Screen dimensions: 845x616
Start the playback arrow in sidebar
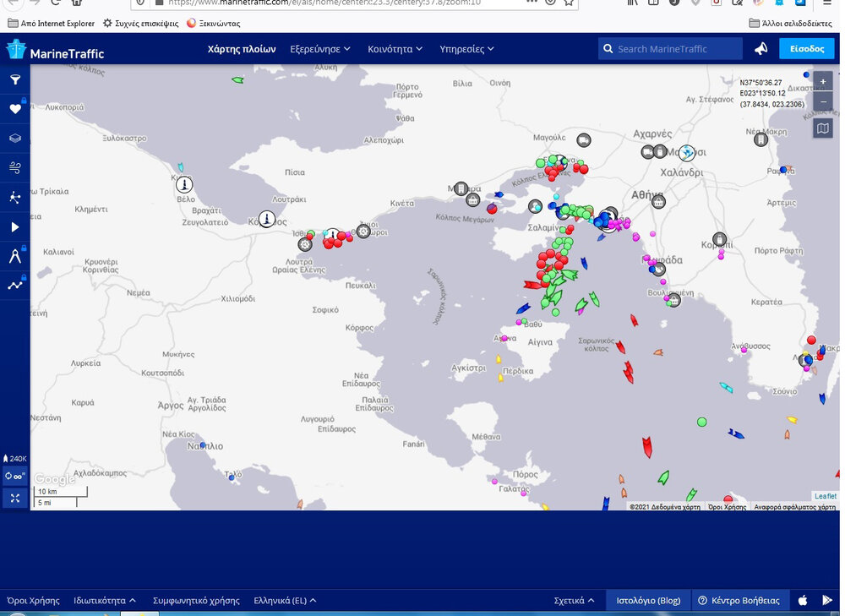tap(15, 227)
